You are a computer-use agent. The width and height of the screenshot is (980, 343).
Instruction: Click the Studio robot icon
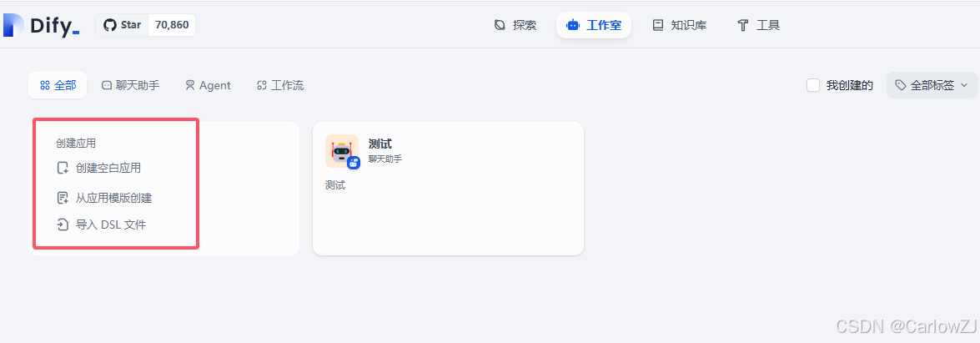pyautogui.click(x=572, y=25)
